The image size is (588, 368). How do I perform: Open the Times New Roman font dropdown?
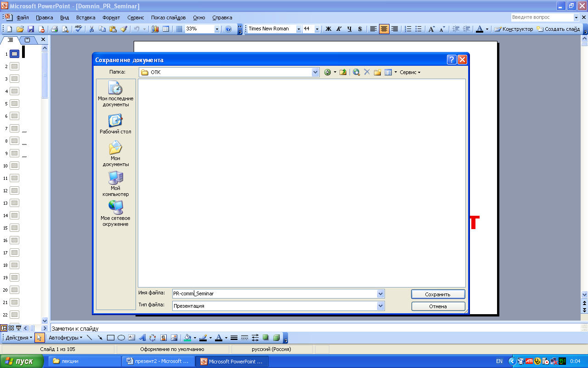click(299, 29)
